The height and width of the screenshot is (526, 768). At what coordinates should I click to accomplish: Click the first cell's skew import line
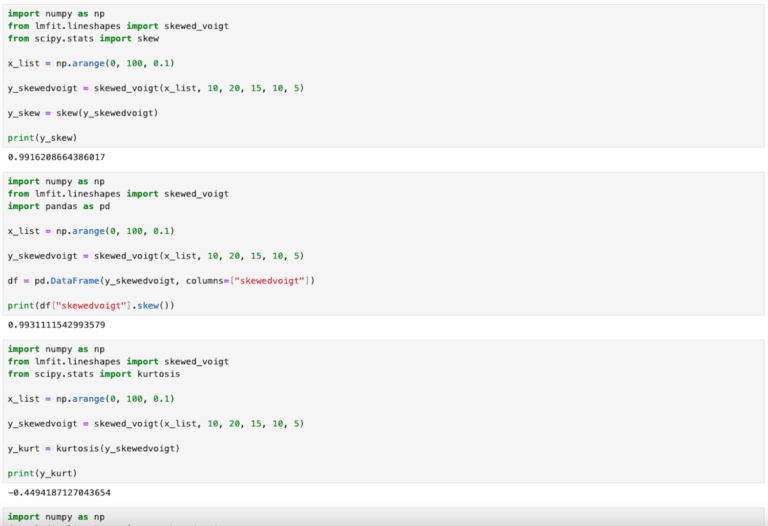pyautogui.click(x=83, y=39)
